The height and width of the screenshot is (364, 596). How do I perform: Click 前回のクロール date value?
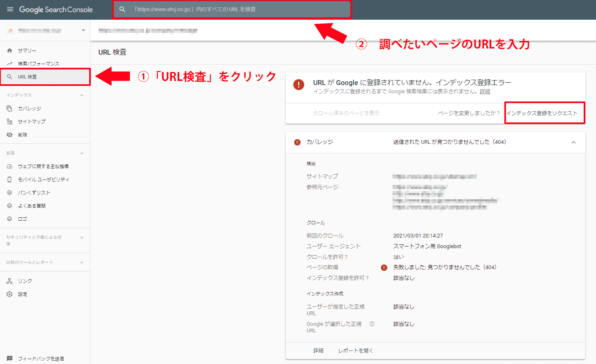point(418,236)
